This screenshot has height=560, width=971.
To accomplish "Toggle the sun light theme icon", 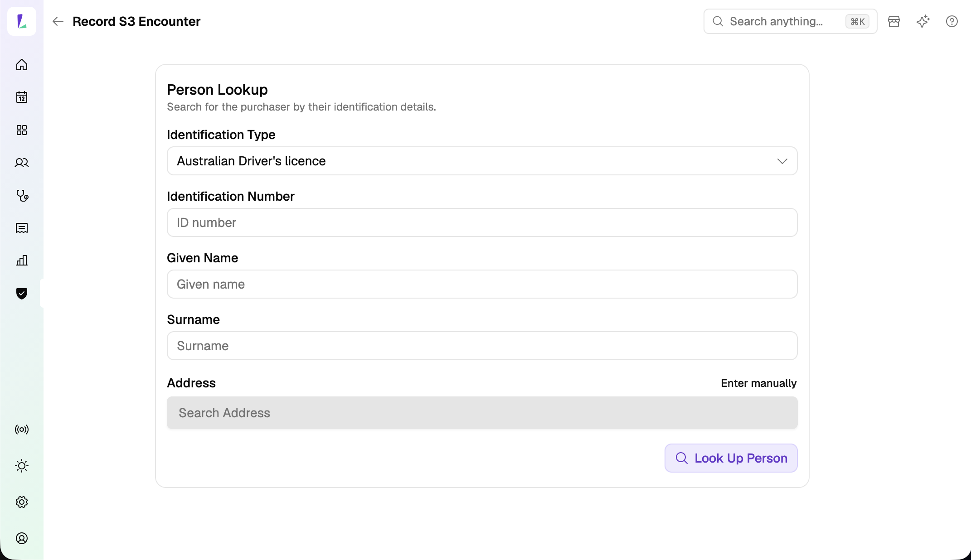I will pos(22,466).
